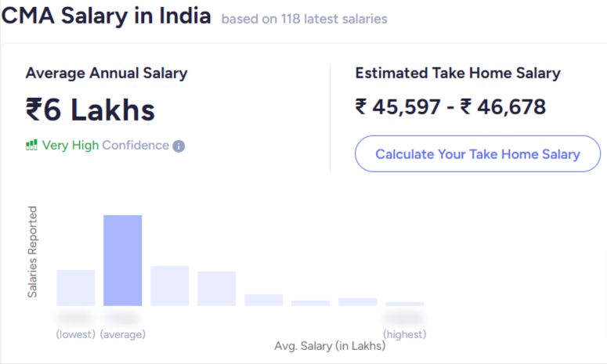Click the Salaries Reported vertical axis title
The width and height of the screenshot is (607, 364).
(x=33, y=251)
